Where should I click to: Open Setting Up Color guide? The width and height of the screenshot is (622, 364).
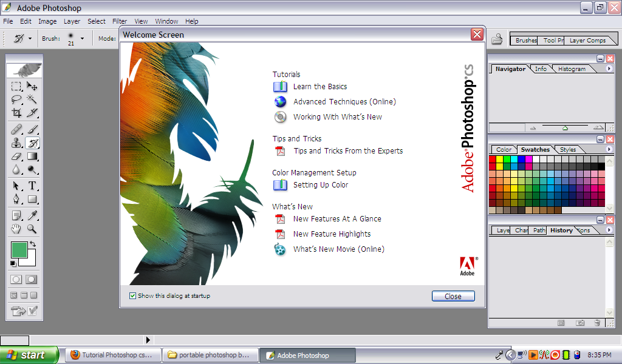(x=321, y=185)
